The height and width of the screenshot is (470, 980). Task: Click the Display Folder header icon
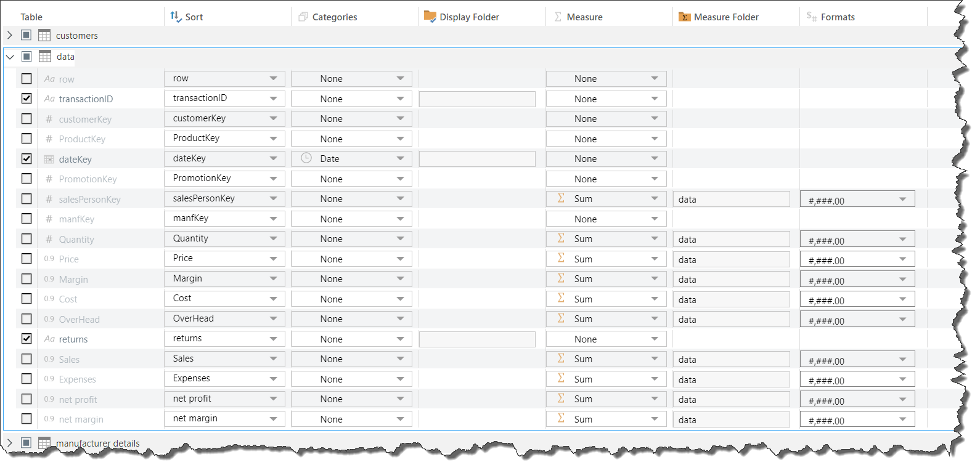pyautogui.click(x=430, y=17)
